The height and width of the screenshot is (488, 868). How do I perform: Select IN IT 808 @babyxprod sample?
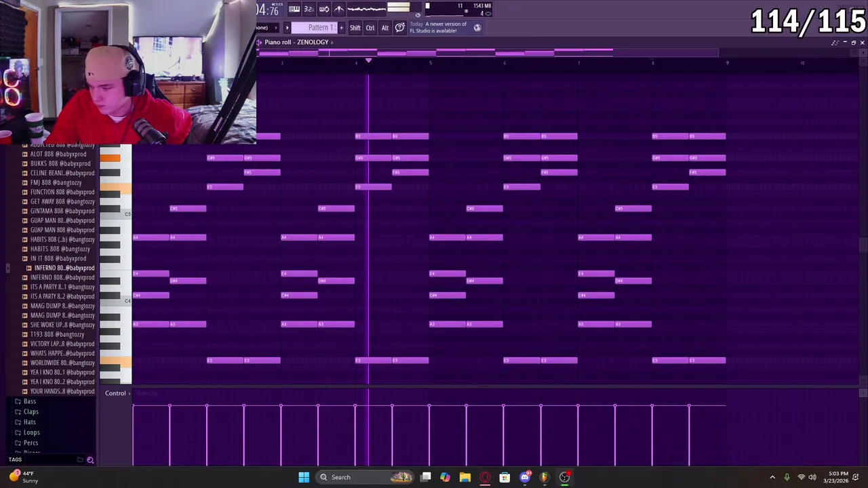tap(58, 258)
